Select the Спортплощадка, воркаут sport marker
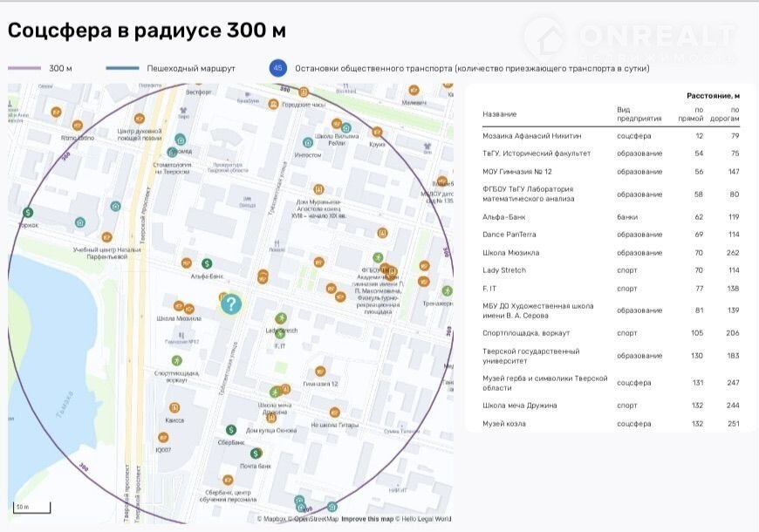The image size is (759, 532). (177, 360)
